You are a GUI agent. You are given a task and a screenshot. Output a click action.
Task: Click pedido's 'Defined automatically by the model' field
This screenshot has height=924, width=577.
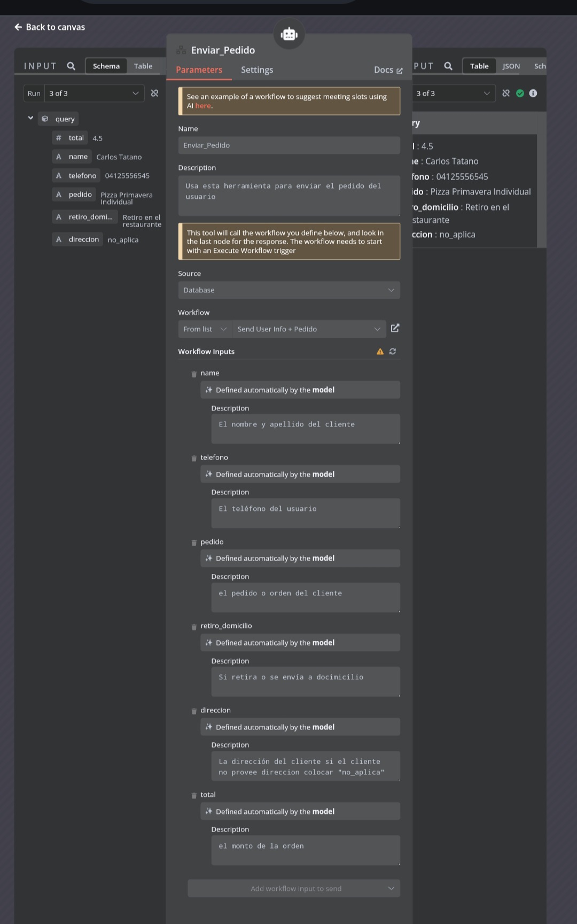point(300,558)
